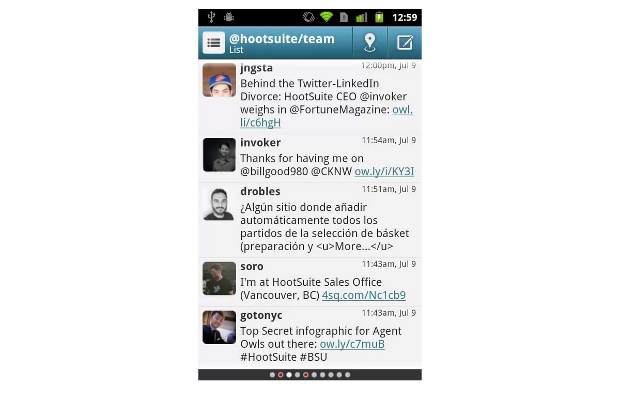Jump to the first stream page dot
Image resolution: width=620 pixels, height=400 pixels.
tap(272, 375)
